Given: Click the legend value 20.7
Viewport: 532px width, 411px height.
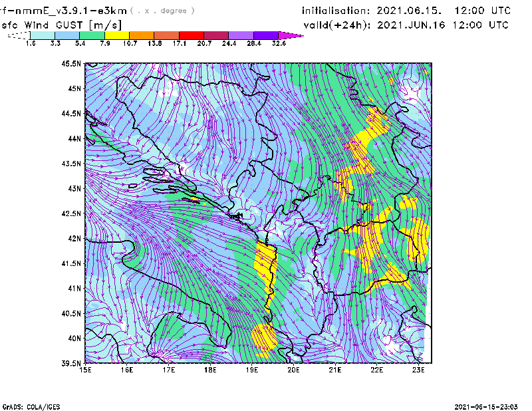Looking at the screenshot, I should click(x=204, y=43).
